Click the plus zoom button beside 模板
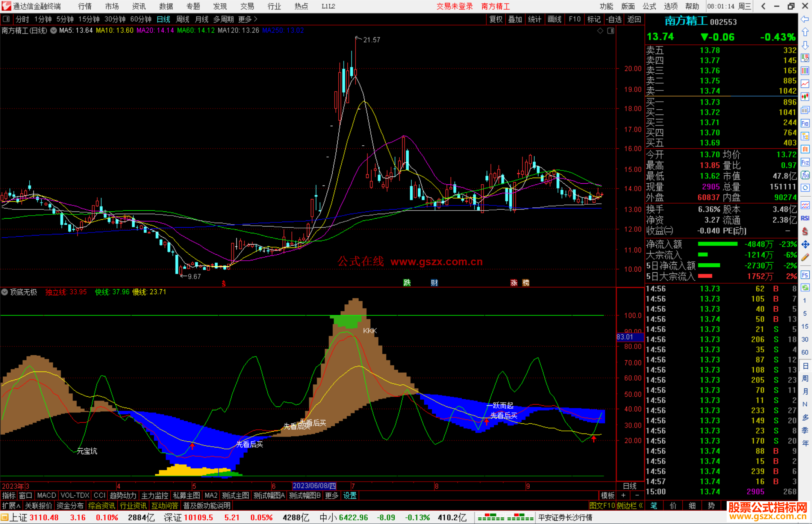Viewport: 812px width, 524px height. (x=623, y=495)
